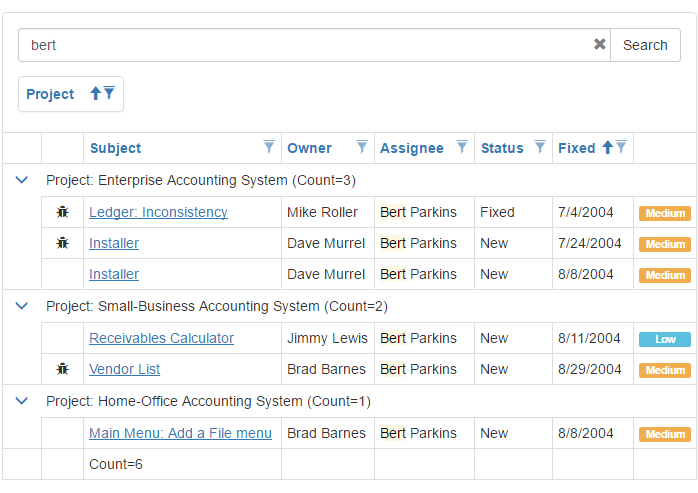Open the Subject column filter icon
Image resolution: width=698 pixels, height=493 pixels.
point(269,147)
